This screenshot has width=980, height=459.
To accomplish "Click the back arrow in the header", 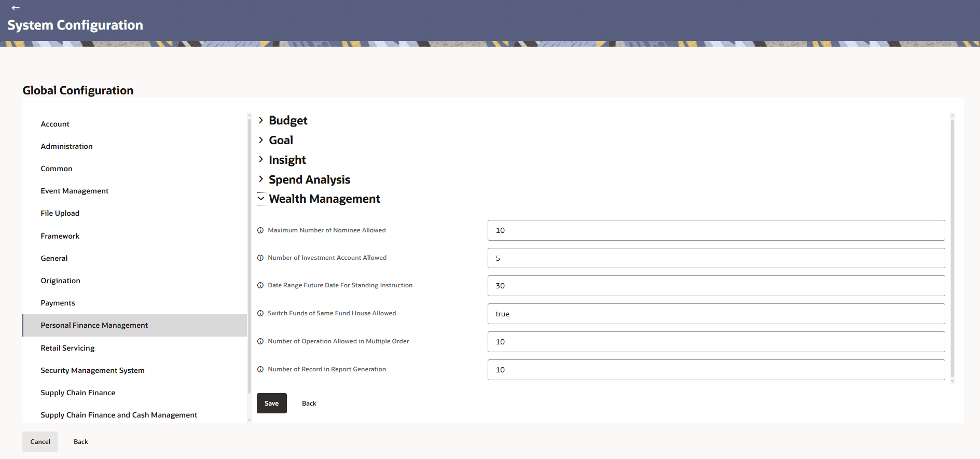I will [x=16, y=8].
